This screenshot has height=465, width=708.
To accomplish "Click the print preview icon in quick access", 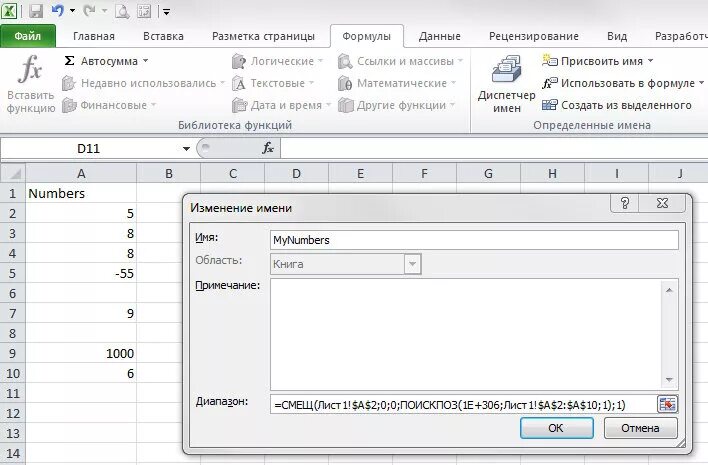I will point(122,11).
